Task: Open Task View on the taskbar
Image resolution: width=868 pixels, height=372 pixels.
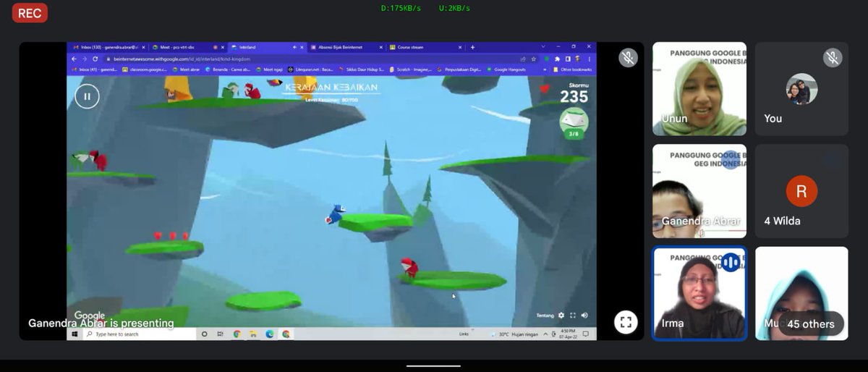Action: pyautogui.click(x=221, y=334)
